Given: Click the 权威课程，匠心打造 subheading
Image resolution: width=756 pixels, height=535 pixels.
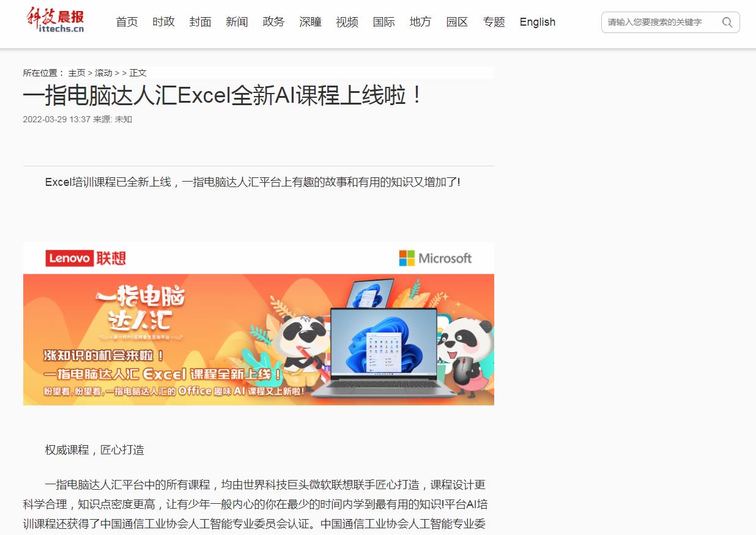Looking at the screenshot, I should [x=95, y=450].
